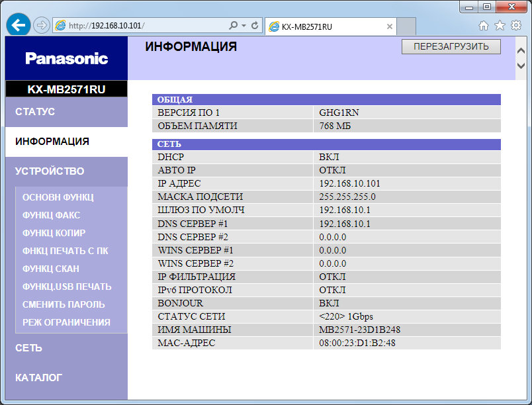This screenshot has width=532, height=405.
Task: Open ФУНКЦ.USB ПЕЧАТЬ link
Action: click(x=67, y=287)
